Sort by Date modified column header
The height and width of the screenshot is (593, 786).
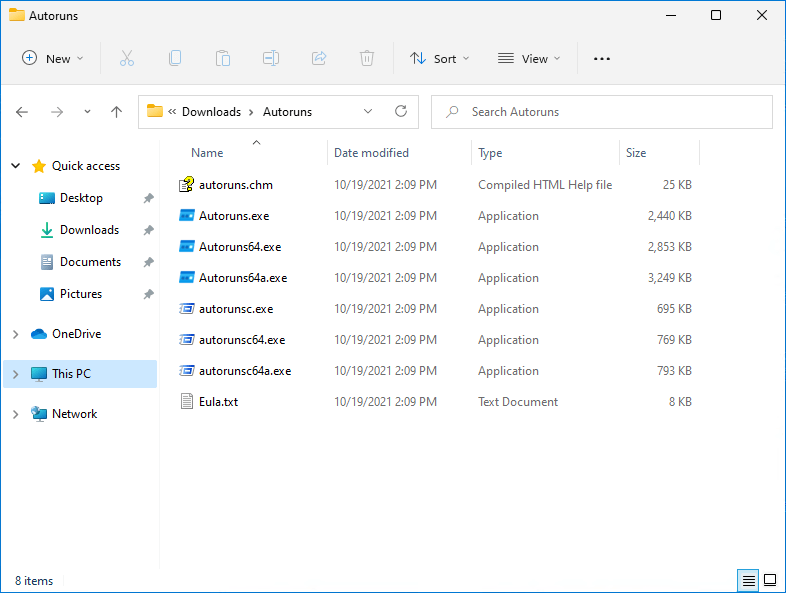[371, 153]
